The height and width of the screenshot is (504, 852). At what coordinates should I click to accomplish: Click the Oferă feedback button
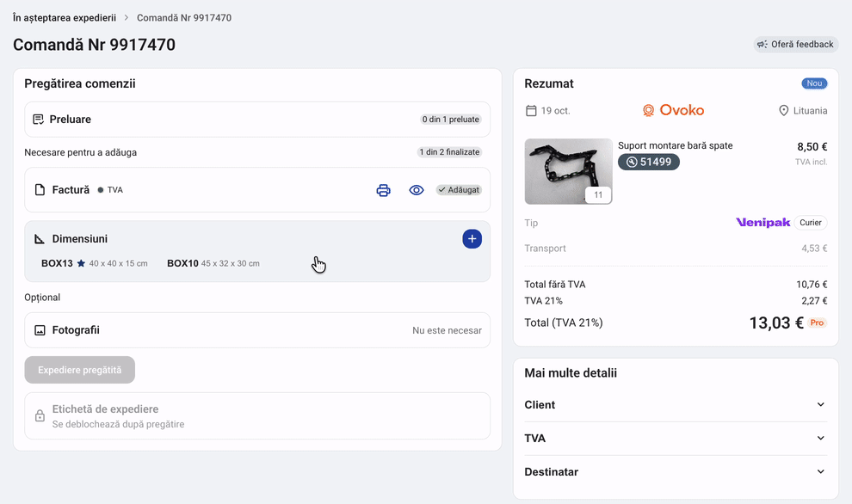(x=795, y=45)
